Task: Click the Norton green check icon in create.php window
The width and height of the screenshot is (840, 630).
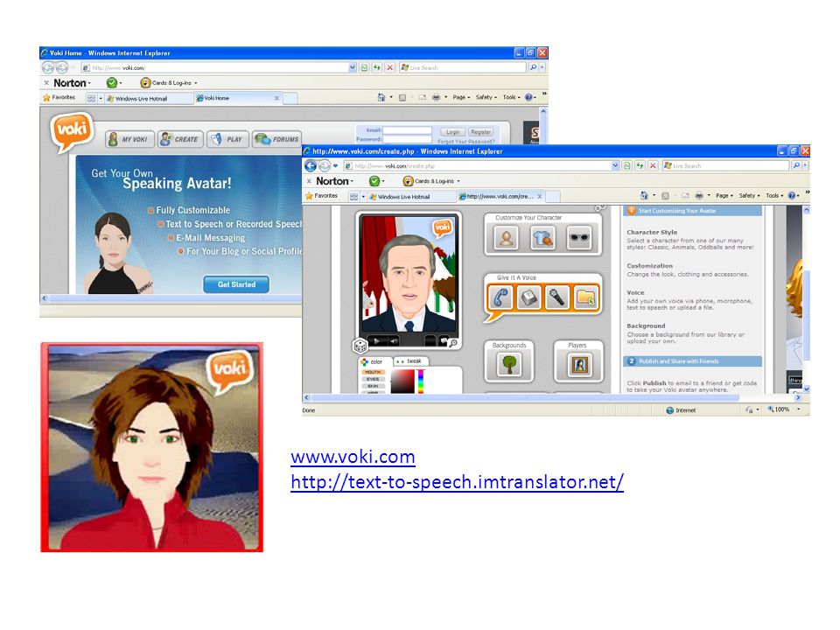Action: coord(374,181)
